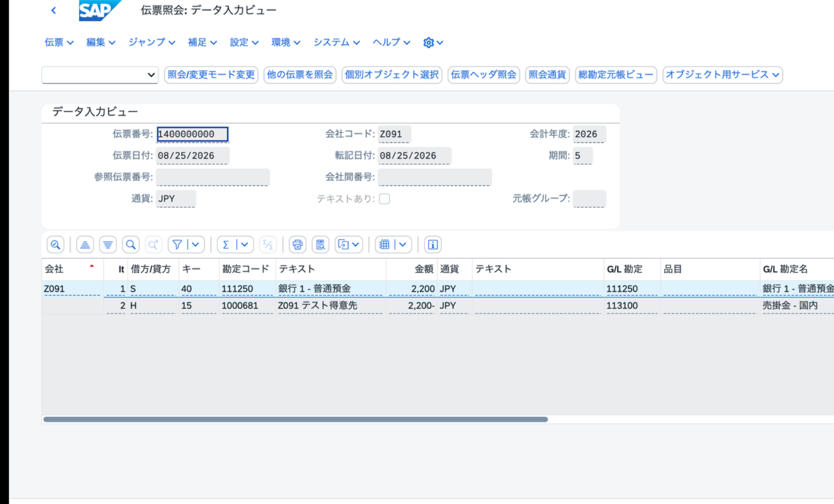Click the find (magnifier) icon in the table toolbar
Screen dimensions: 834x504
(131, 244)
